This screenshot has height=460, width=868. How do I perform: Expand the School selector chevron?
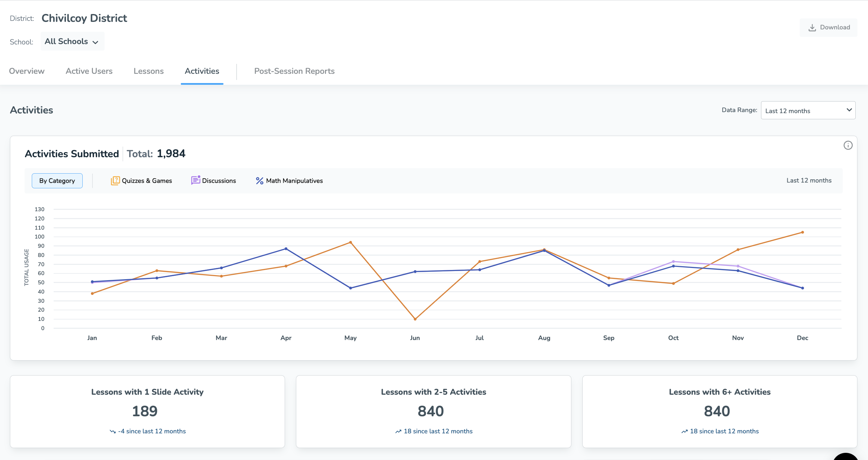(x=95, y=42)
